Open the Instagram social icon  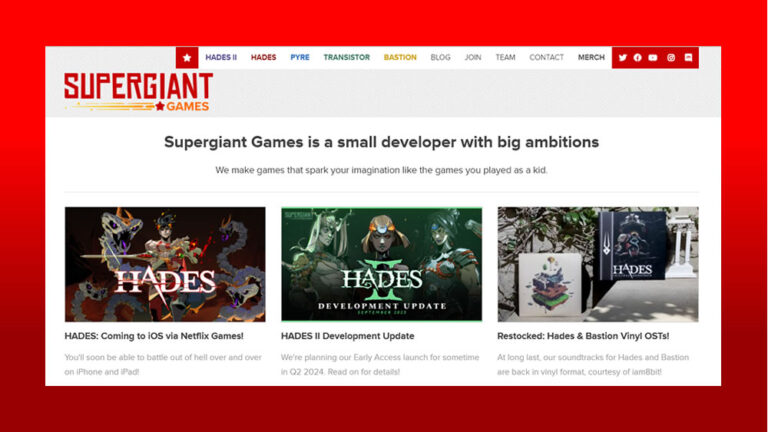coord(671,58)
